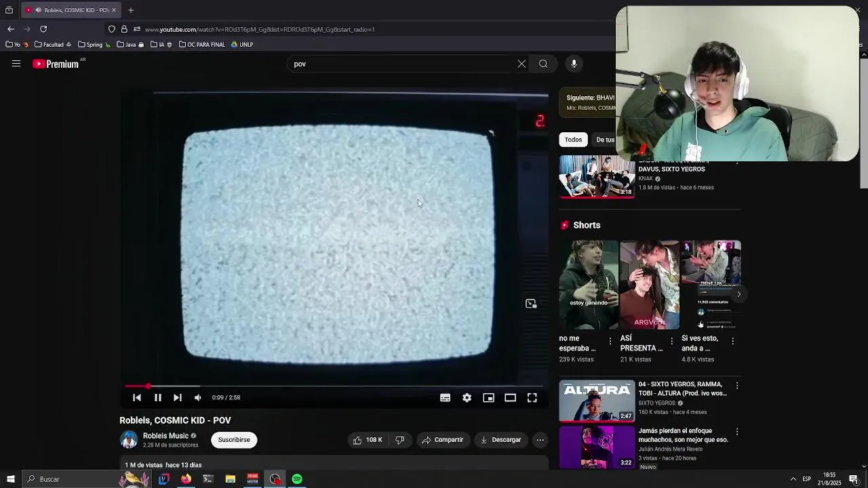Open the Robleis Music channel name link

(x=165, y=436)
